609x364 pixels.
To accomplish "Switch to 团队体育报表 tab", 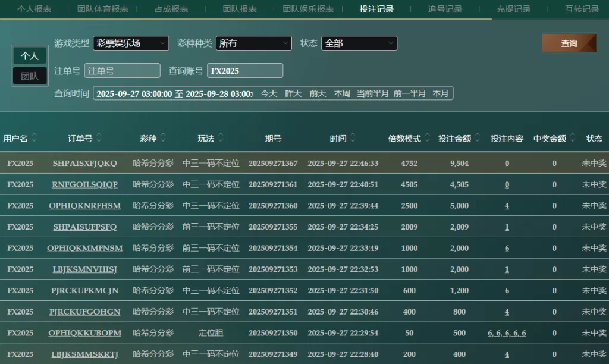I will (x=102, y=9).
